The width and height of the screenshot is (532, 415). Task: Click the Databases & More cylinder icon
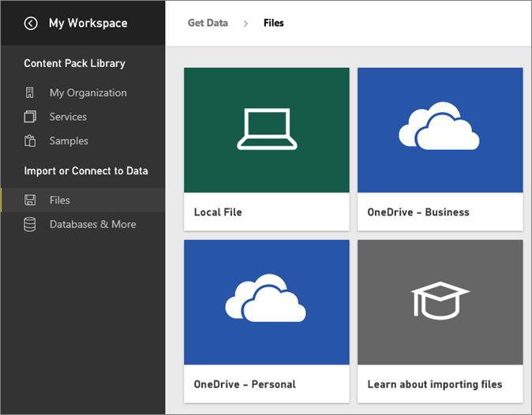30,224
